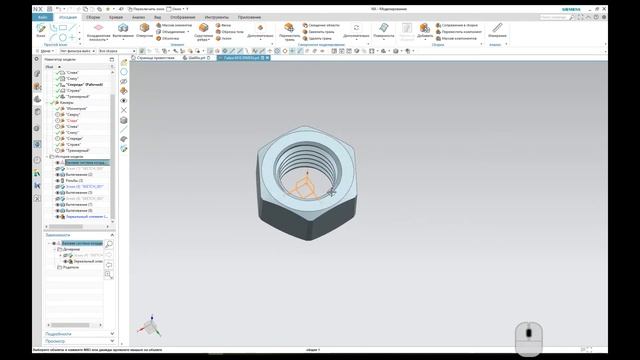Click the Смещение области offset region command
640x360 pixels.
point(321,25)
